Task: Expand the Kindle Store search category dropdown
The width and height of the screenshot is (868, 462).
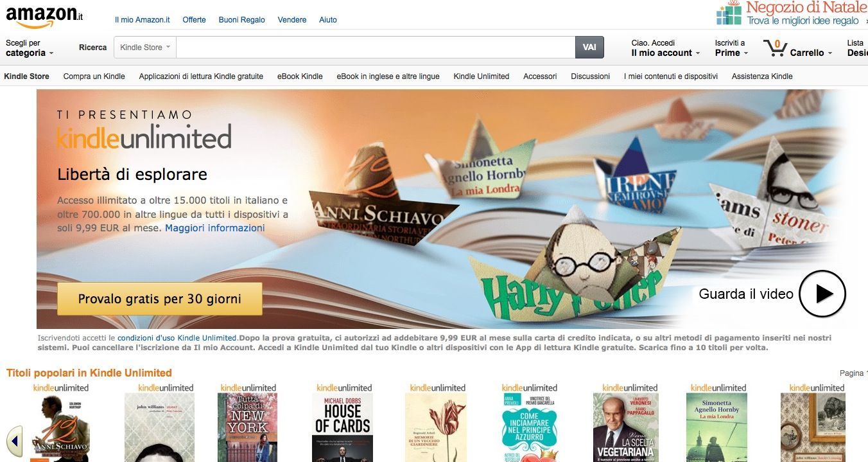Action: pos(145,48)
